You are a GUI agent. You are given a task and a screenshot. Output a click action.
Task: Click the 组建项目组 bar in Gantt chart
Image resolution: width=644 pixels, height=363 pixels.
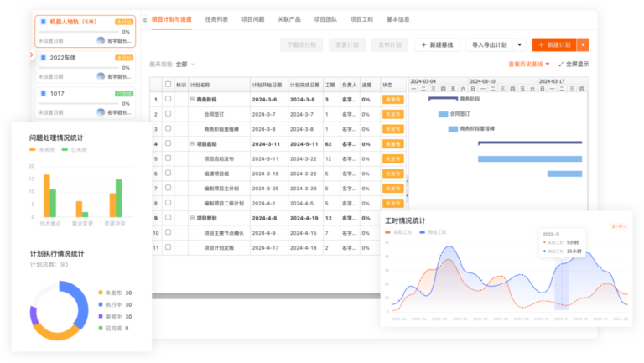pos(564,174)
